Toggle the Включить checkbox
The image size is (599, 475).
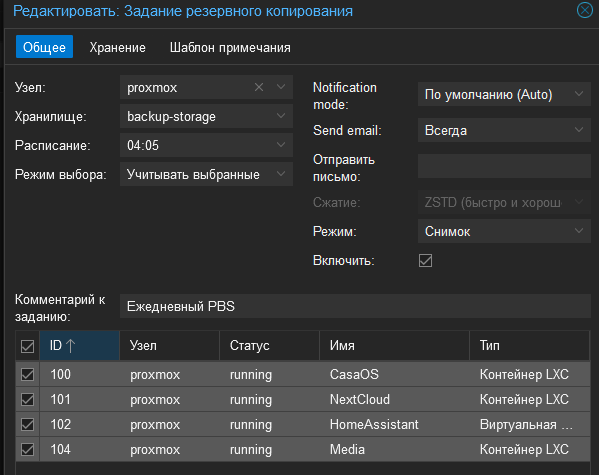click(425, 261)
